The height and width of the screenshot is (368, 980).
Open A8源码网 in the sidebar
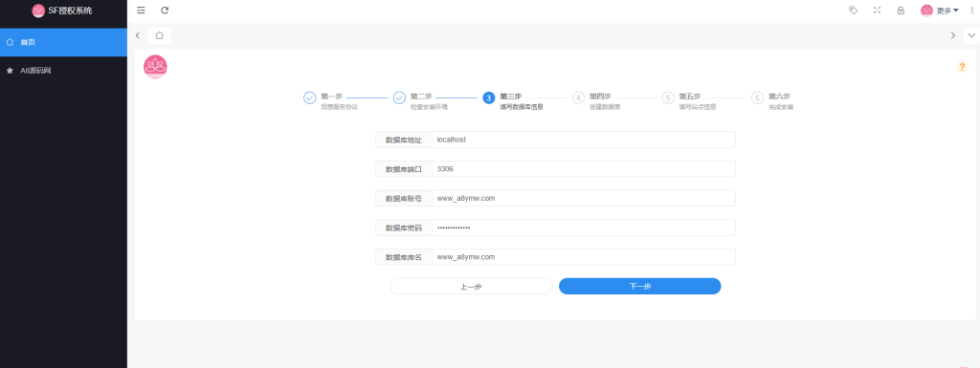pos(63,71)
